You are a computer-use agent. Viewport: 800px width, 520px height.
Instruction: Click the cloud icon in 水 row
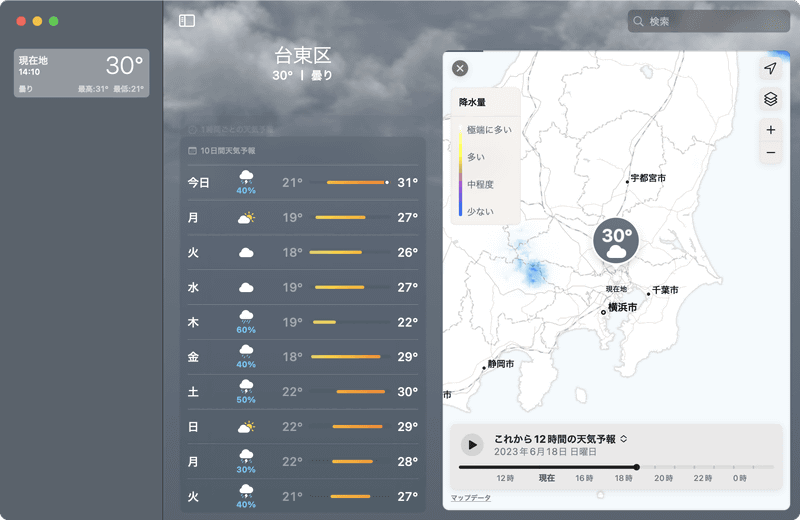[x=246, y=287]
